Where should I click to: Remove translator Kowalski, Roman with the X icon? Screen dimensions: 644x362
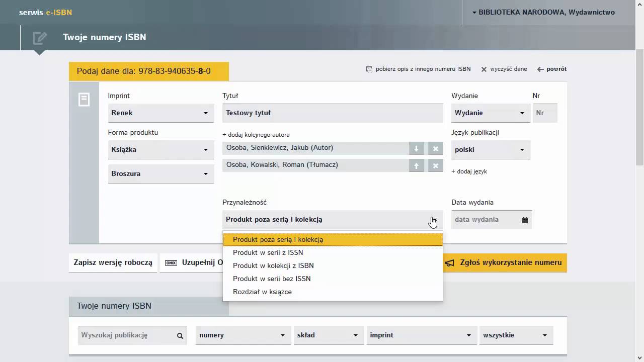pyautogui.click(x=436, y=165)
